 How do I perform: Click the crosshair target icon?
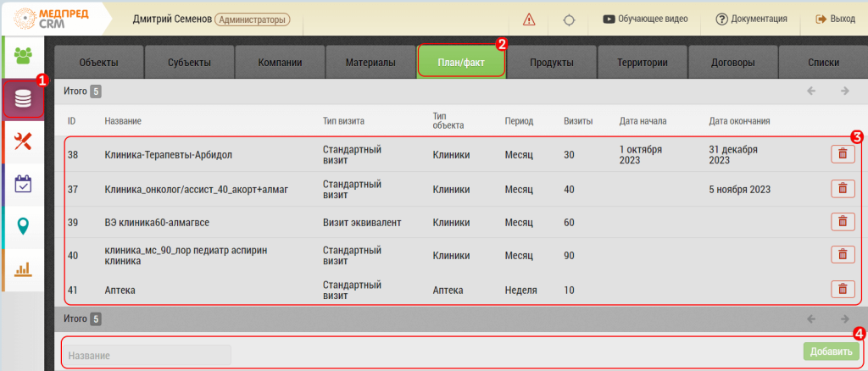click(x=569, y=19)
